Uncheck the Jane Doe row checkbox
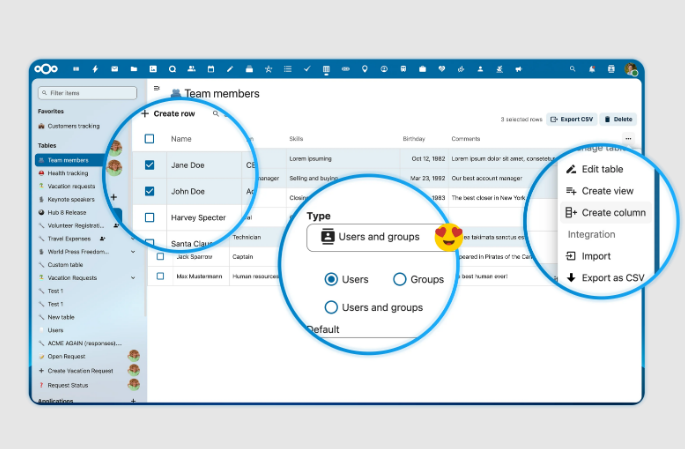 pyautogui.click(x=149, y=165)
